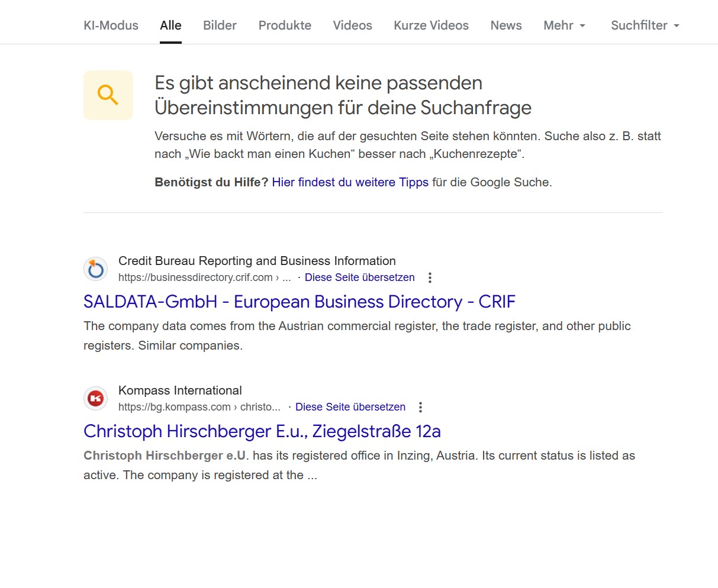Open the Suchfilter dropdown
This screenshot has width=718, height=588.
pyautogui.click(x=645, y=25)
